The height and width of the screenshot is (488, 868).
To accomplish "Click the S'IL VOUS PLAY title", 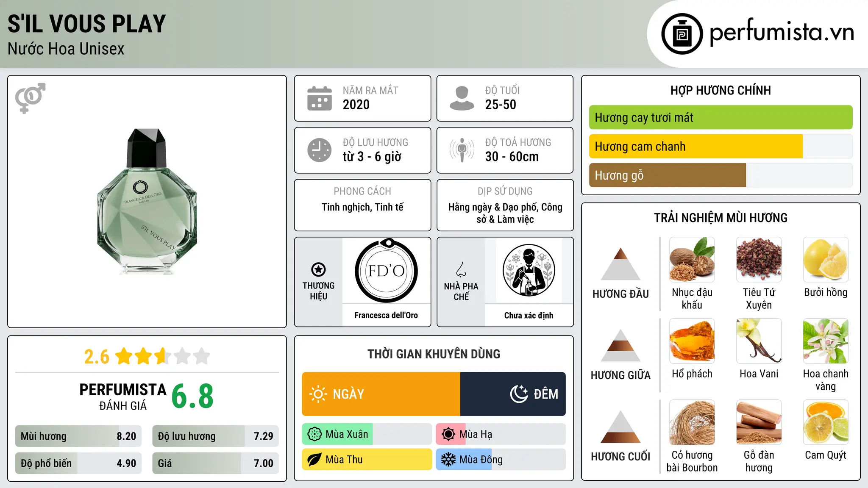I will click(x=87, y=24).
